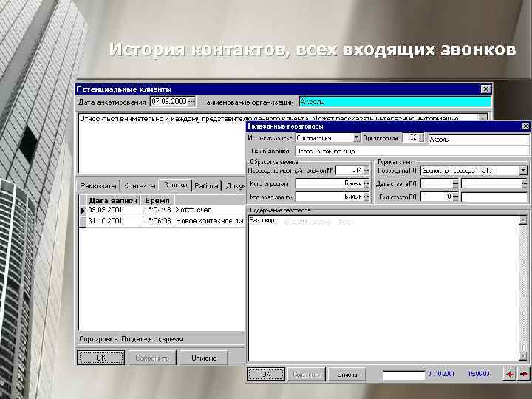Open lookup button next to organization number 33
Image resolution: width=532 pixels, height=399 pixels.
(421, 137)
